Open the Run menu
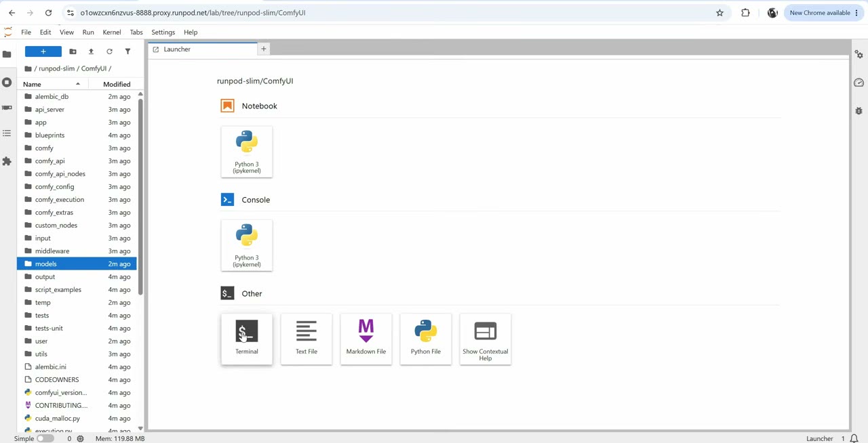868x443 pixels. [88, 32]
